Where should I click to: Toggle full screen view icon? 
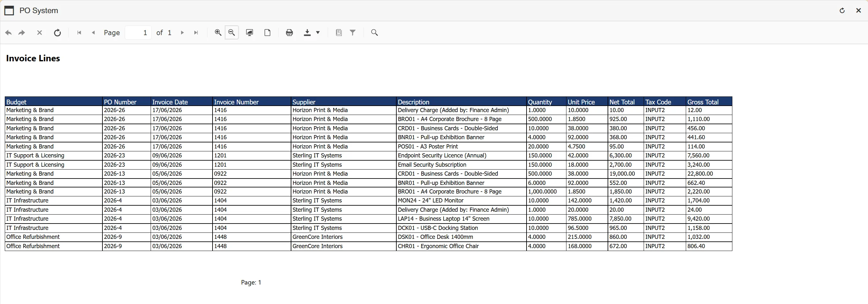[x=250, y=32]
